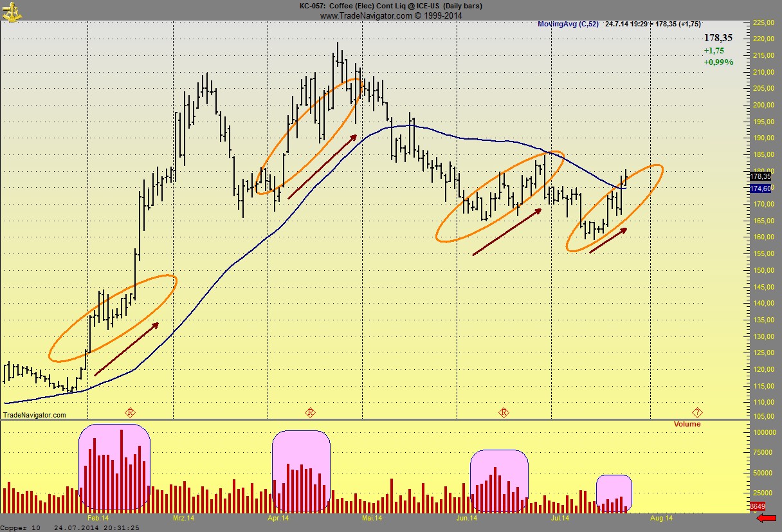Click the blue 174,60 moving average tag on the axis
Viewport: 782px width, 532px height.
pos(760,188)
